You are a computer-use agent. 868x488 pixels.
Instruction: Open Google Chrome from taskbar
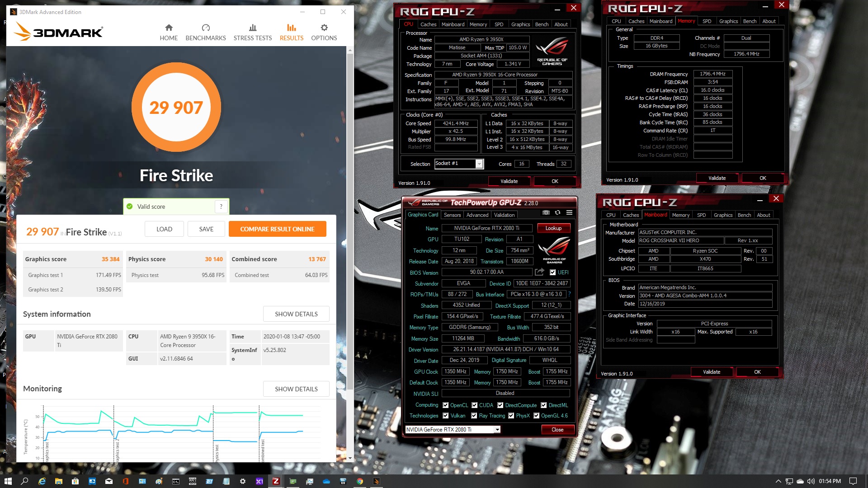pos(360,481)
